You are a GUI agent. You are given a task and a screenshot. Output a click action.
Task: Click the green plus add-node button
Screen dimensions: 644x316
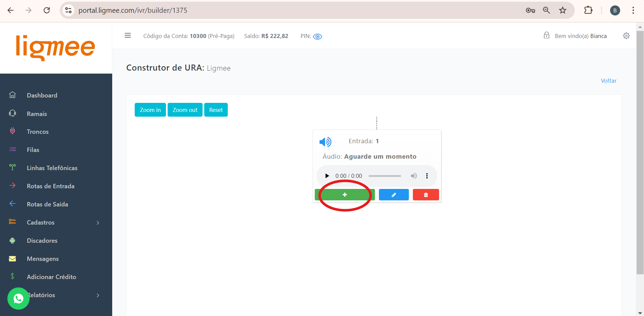344,195
